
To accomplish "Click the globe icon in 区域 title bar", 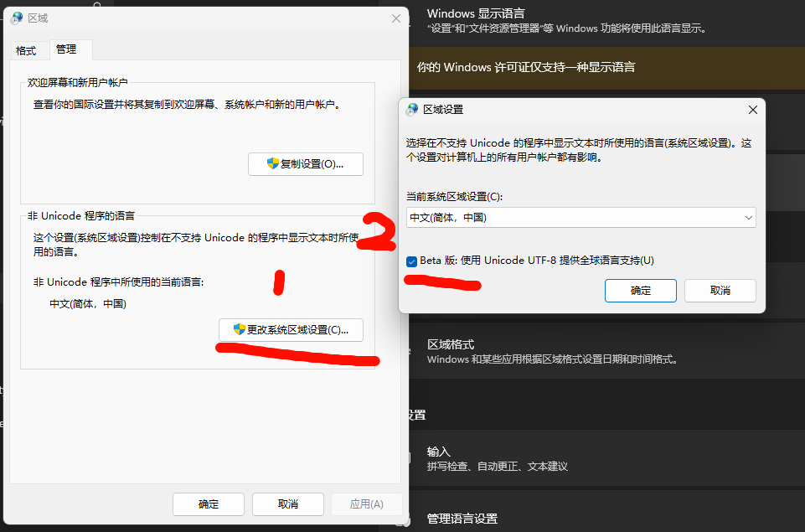I will tap(17, 18).
